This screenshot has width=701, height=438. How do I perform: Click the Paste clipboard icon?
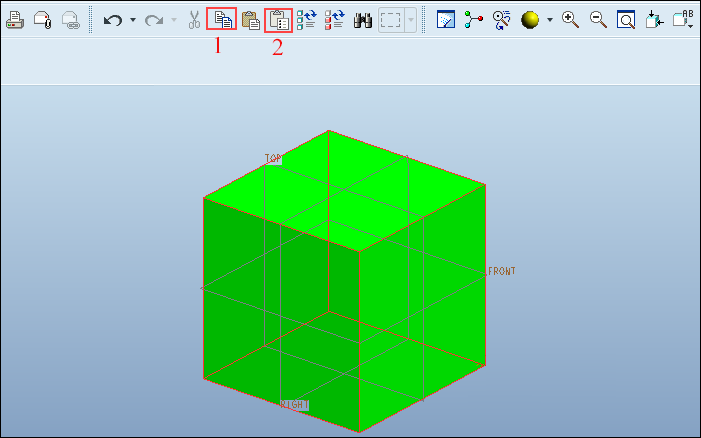pyautogui.click(x=251, y=20)
